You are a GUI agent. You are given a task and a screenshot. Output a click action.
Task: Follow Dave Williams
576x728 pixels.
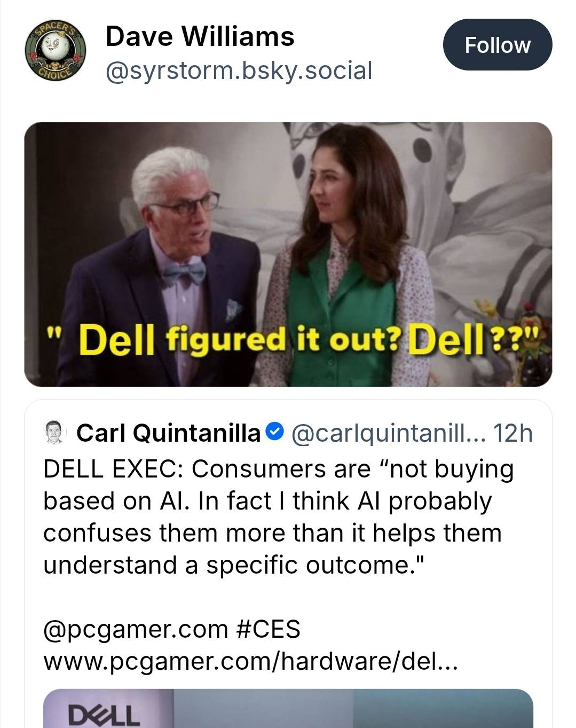point(497,45)
